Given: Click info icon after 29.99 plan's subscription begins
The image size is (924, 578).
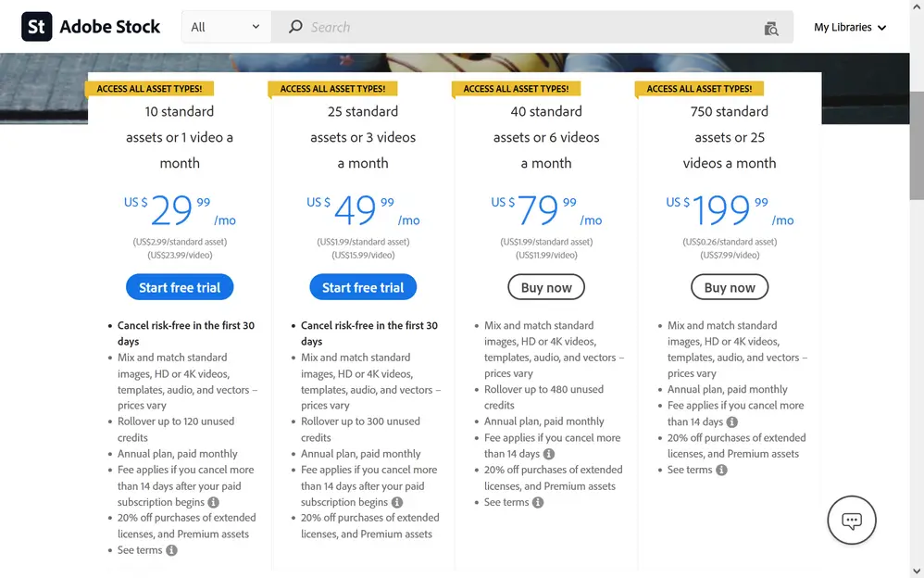Looking at the screenshot, I should [213, 502].
